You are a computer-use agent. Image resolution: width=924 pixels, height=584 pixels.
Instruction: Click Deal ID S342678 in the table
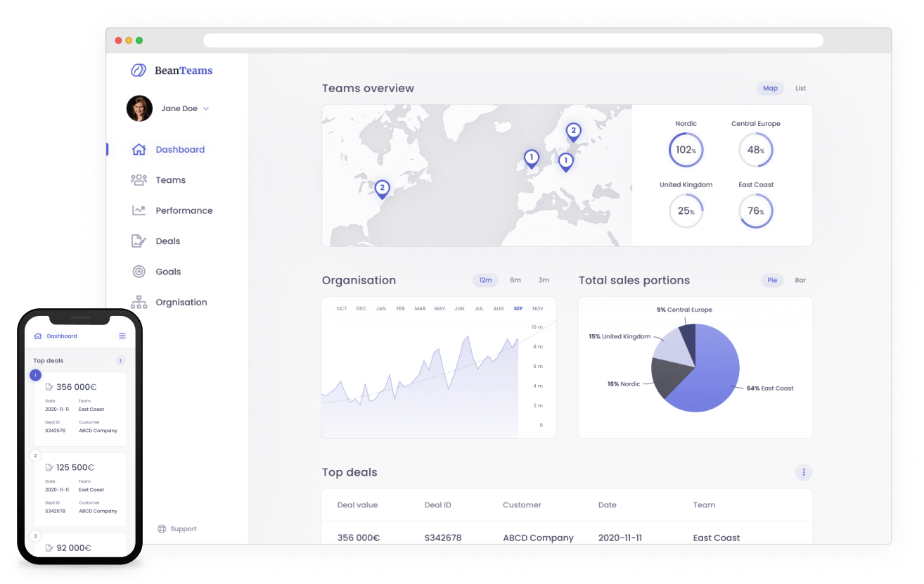tap(443, 538)
